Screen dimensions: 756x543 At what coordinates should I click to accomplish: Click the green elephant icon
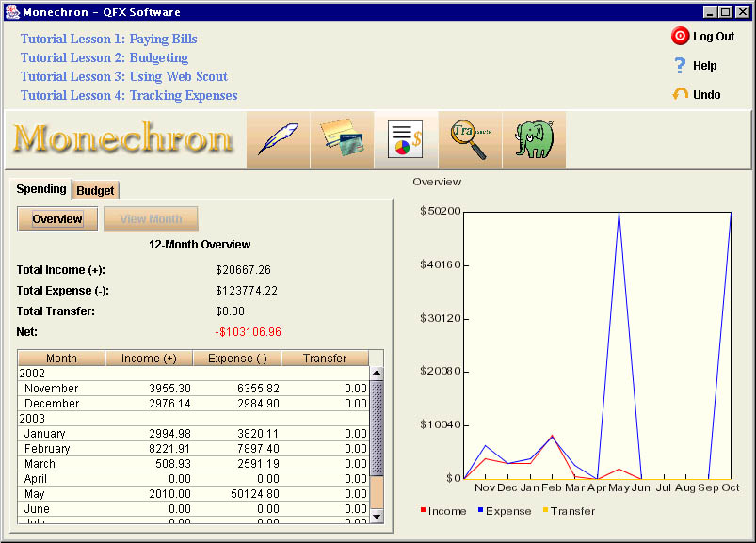[x=534, y=139]
